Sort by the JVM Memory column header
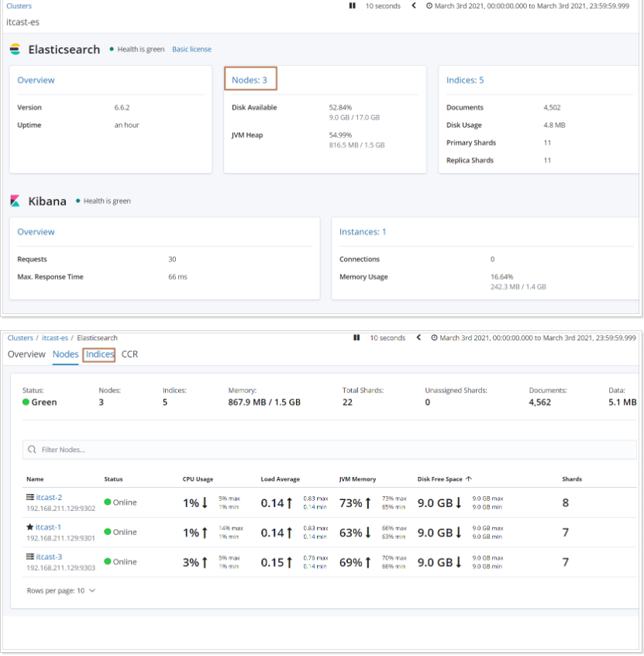The width and height of the screenshot is (644, 656). pyautogui.click(x=357, y=478)
